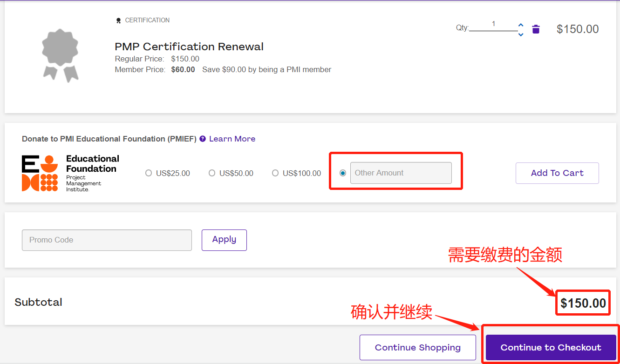Proceed with Continue to Checkout

click(x=551, y=348)
